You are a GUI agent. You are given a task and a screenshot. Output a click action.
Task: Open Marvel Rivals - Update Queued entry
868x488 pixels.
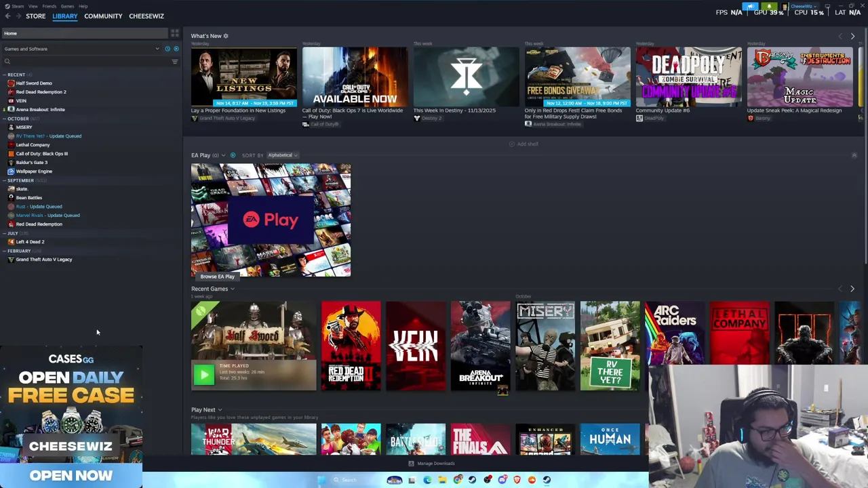pos(47,215)
